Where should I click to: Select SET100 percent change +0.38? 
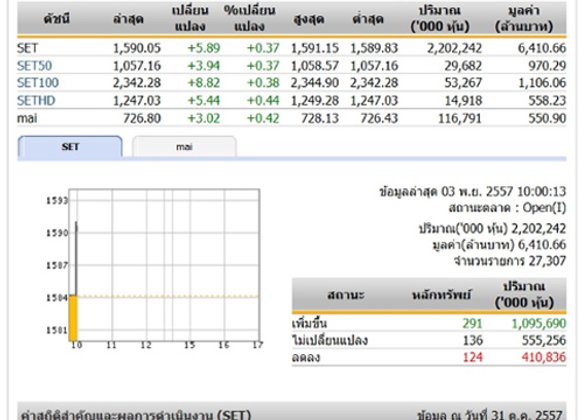coord(263,83)
